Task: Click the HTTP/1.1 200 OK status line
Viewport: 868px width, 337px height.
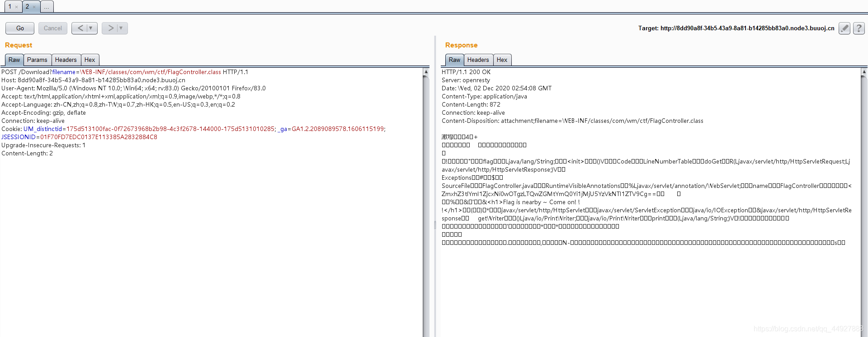Action: pyautogui.click(x=466, y=72)
